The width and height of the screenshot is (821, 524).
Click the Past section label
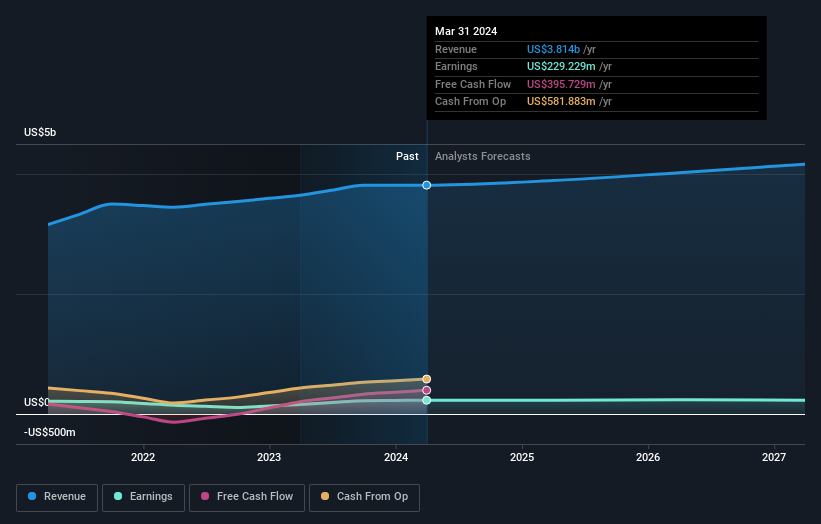click(407, 157)
